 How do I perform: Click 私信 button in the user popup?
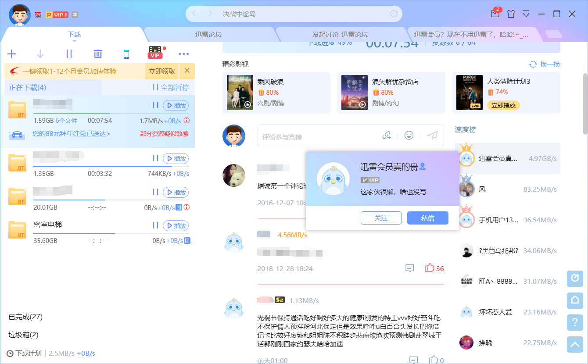tap(428, 218)
